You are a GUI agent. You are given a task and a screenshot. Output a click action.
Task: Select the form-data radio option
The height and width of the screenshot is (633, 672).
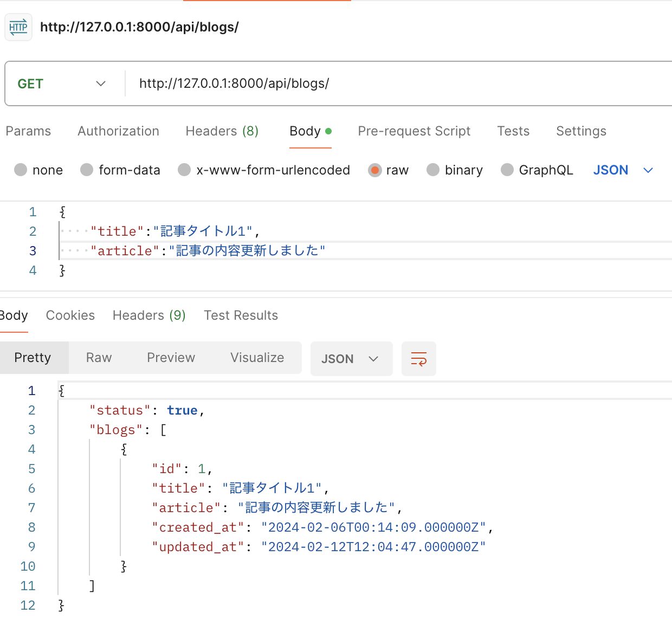point(87,170)
